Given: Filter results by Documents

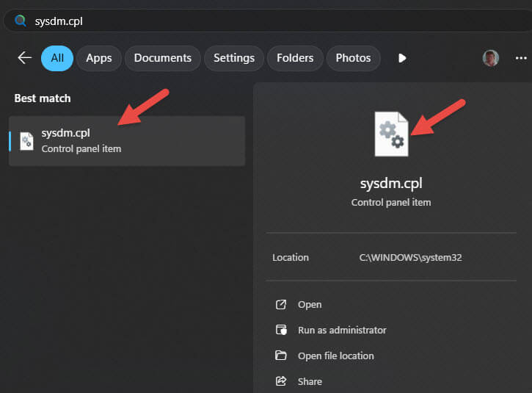Looking at the screenshot, I should point(162,58).
